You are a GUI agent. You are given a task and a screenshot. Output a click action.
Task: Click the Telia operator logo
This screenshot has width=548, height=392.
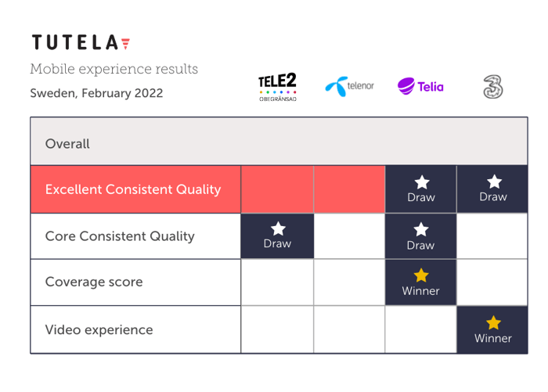[420, 86]
